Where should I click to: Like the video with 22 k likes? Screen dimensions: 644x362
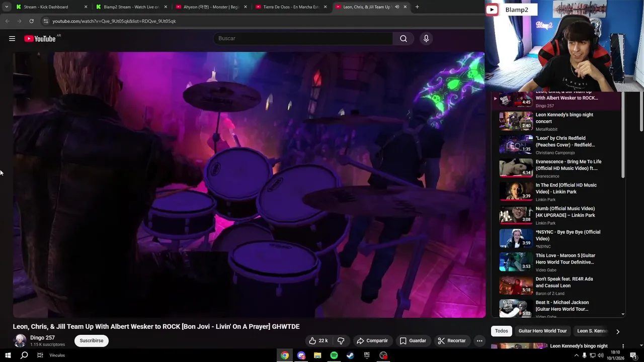point(318,341)
